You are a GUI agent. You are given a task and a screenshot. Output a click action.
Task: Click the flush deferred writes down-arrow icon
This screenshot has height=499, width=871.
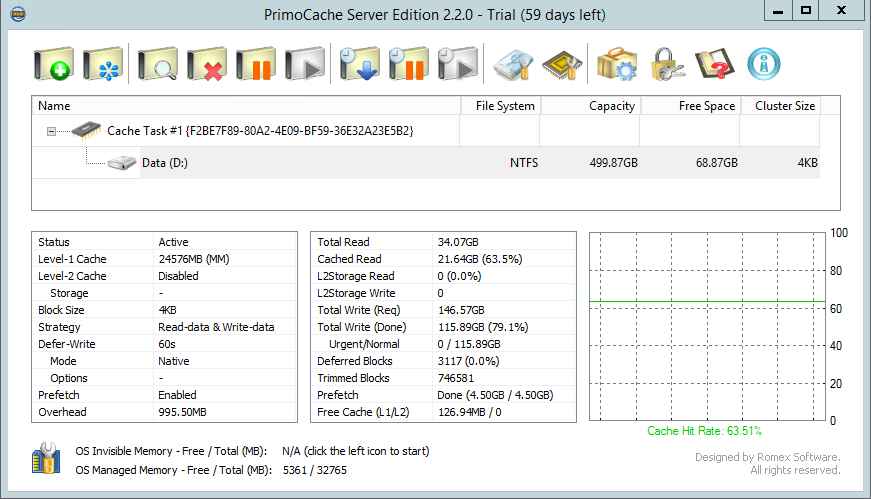pyautogui.click(x=358, y=65)
